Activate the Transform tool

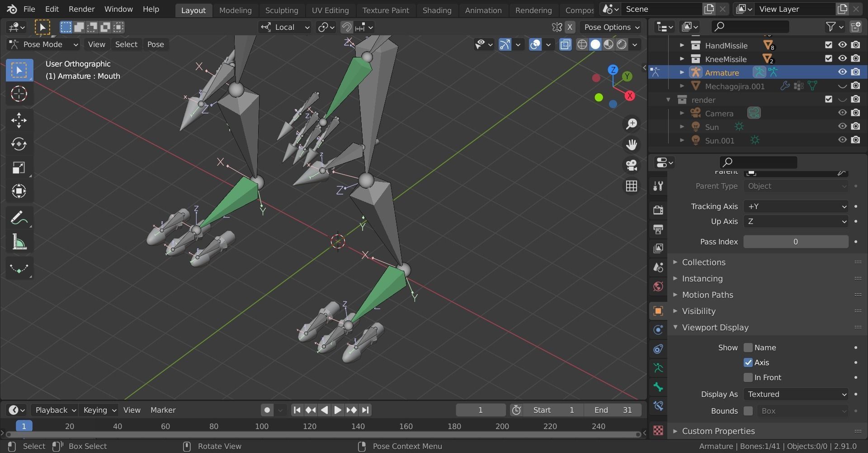(x=19, y=191)
